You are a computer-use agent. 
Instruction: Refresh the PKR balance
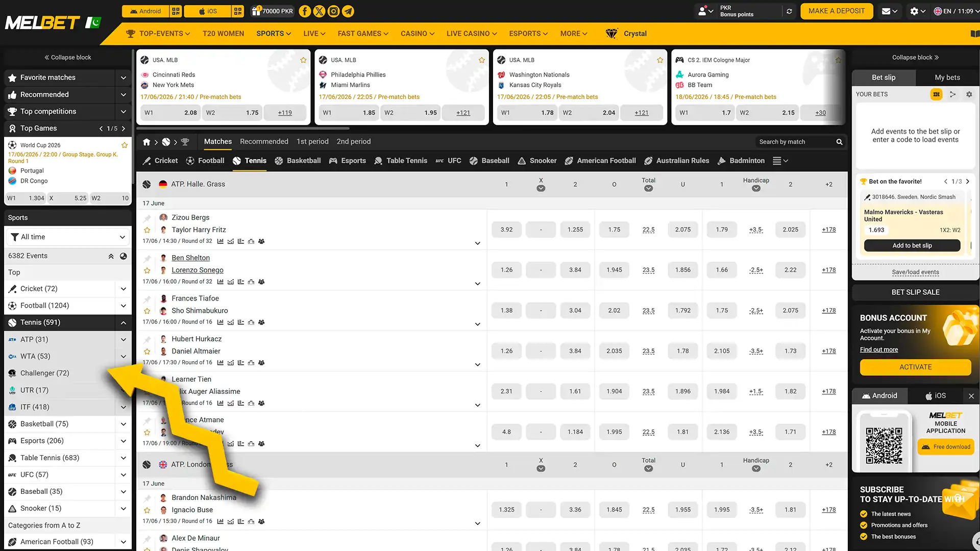pyautogui.click(x=789, y=11)
